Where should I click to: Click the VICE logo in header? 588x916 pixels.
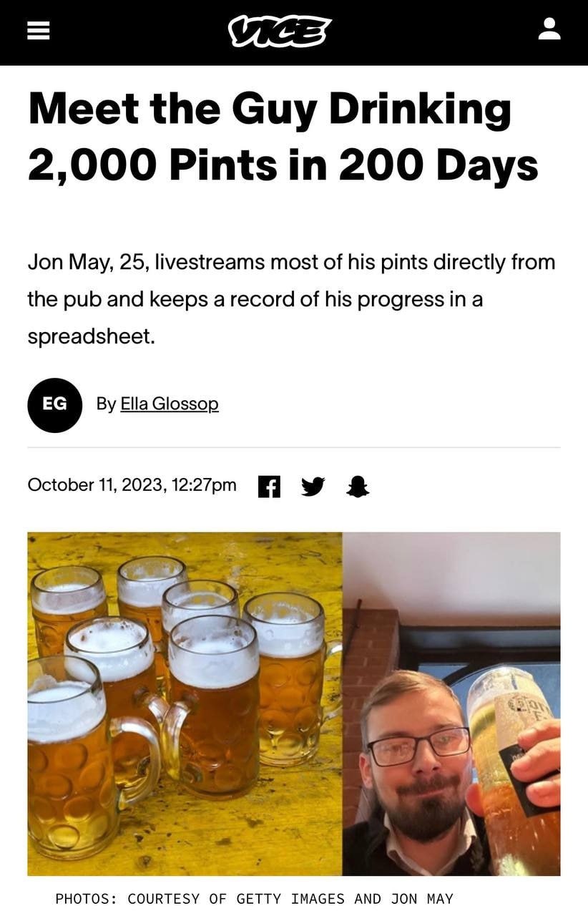[x=280, y=31]
